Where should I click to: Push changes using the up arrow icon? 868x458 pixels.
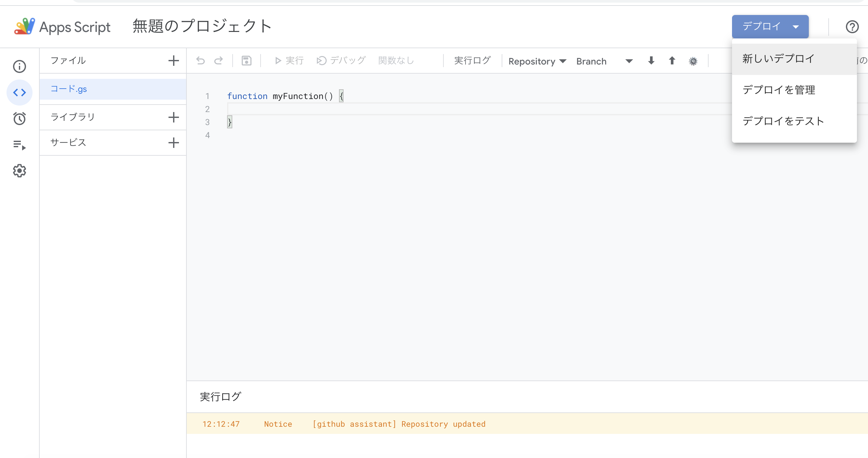coord(671,61)
